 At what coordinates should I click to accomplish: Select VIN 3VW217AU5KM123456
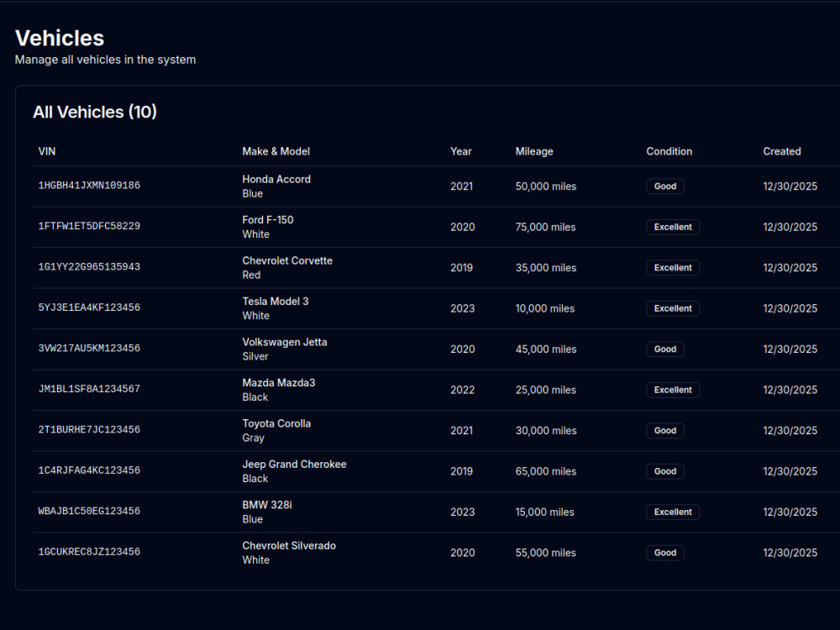pos(89,349)
